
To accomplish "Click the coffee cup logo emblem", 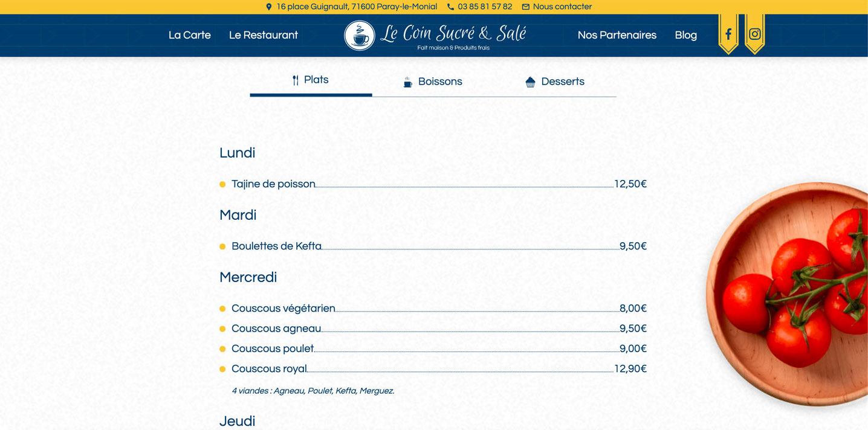I will (360, 36).
